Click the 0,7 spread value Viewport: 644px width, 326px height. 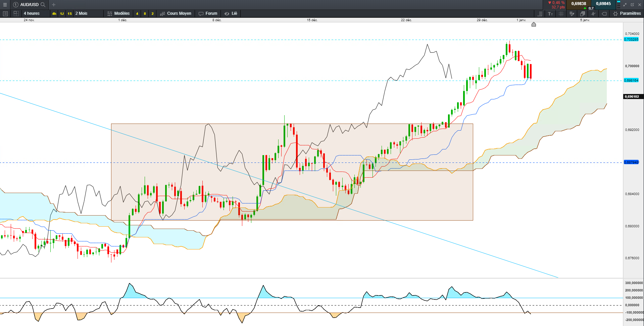coord(591,8)
